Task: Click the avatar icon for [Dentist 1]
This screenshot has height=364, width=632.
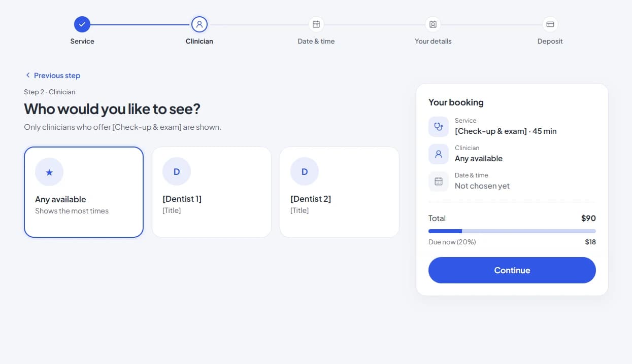Action: (177, 172)
